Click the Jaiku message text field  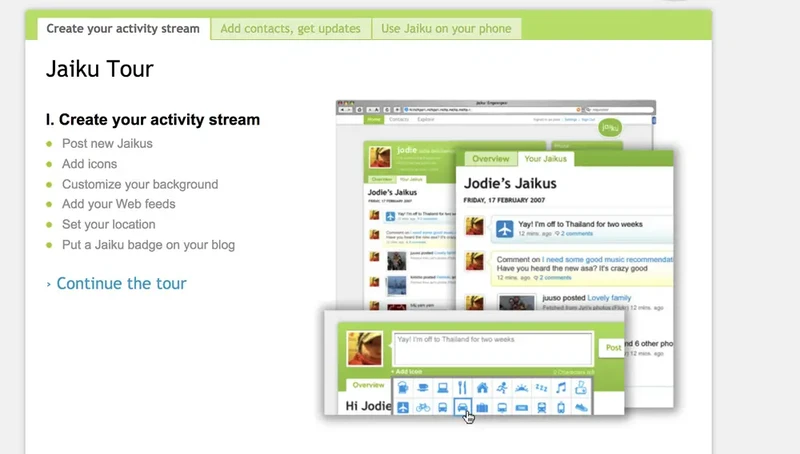(x=492, y=346)
